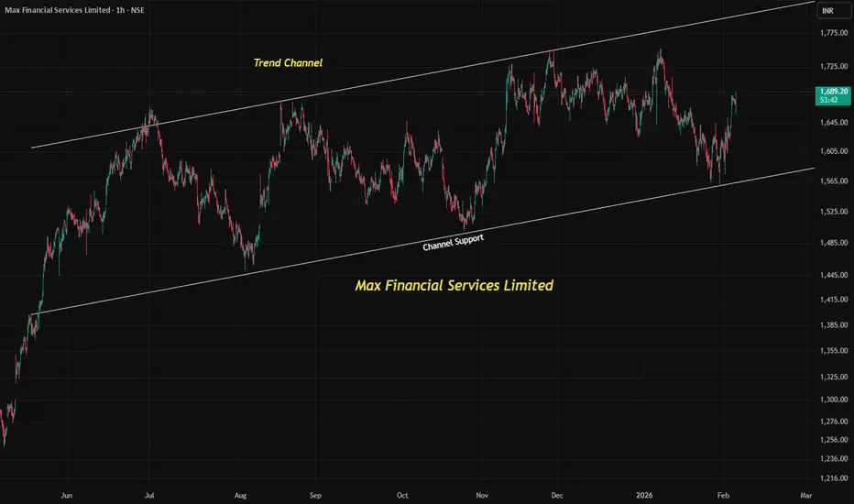This screenshot has height=504, width=854.
Task: Click the chart title 'Max Financial Services Limited · 1h · NSE'
Action: tap(74, 10)
